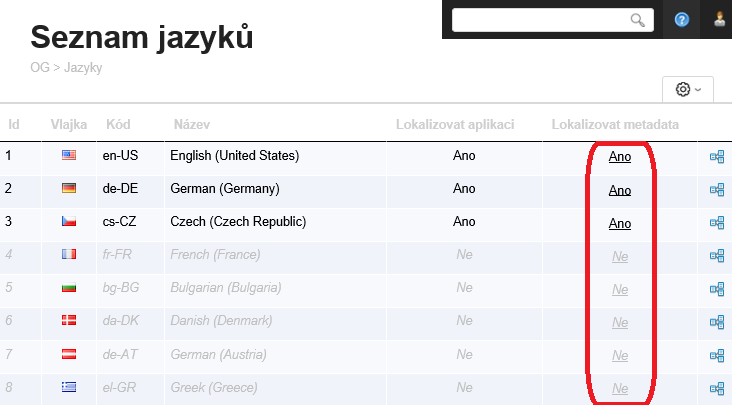This screenshot has width=732, height=405.
Task: Click the structure icon in the en-US row
Action: (717, 157)
